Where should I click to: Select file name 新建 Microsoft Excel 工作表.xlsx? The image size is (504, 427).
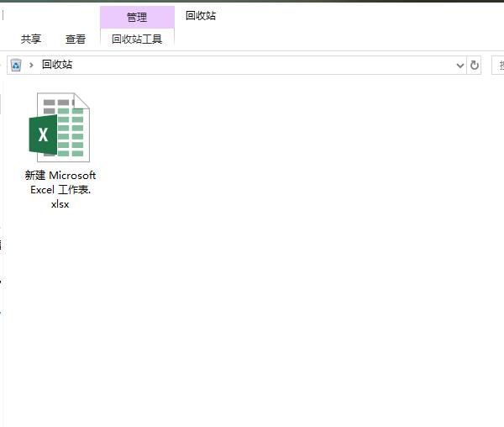tap(60, 189)
